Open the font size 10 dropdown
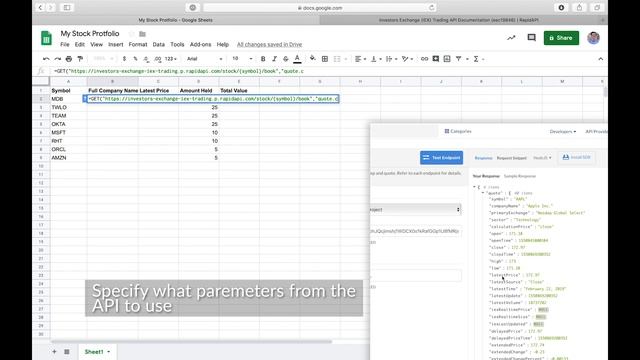This screenshot has height=360, width=640. [x=242, y=59]
